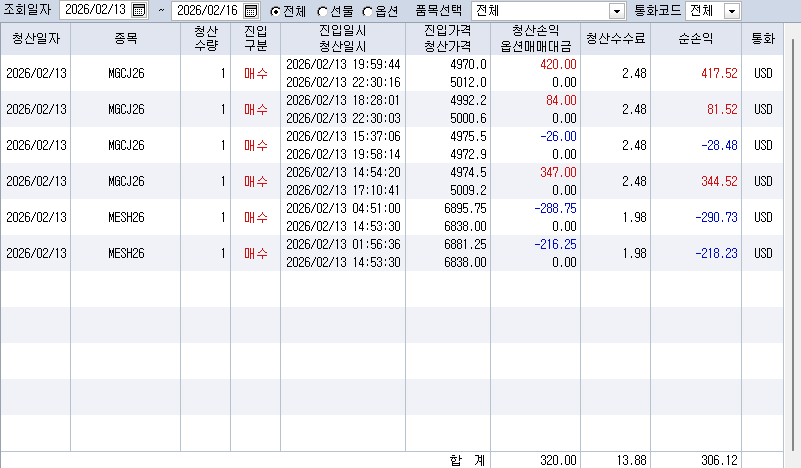Click the entry time 2026/02/13 04:51:00

click(343, 208)
